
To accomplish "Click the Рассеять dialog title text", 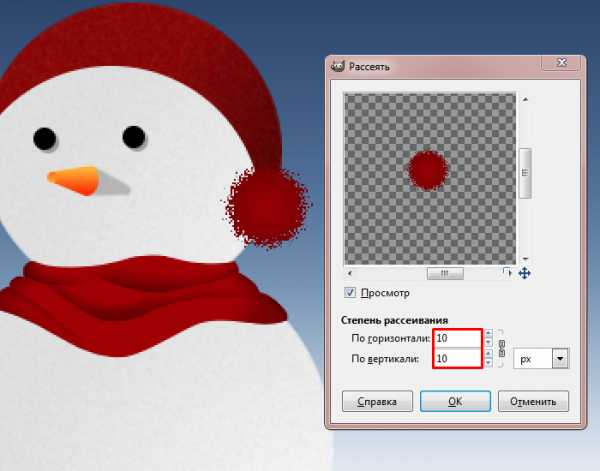I will (x=369, y=67).
